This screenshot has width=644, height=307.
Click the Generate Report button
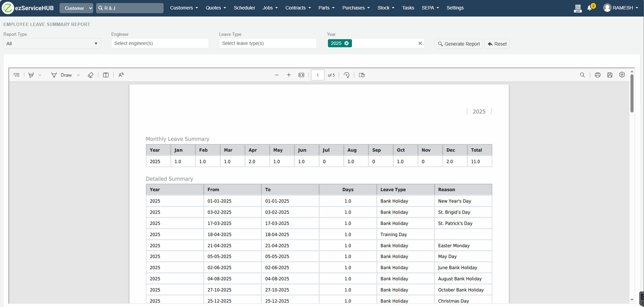(459, 44)
